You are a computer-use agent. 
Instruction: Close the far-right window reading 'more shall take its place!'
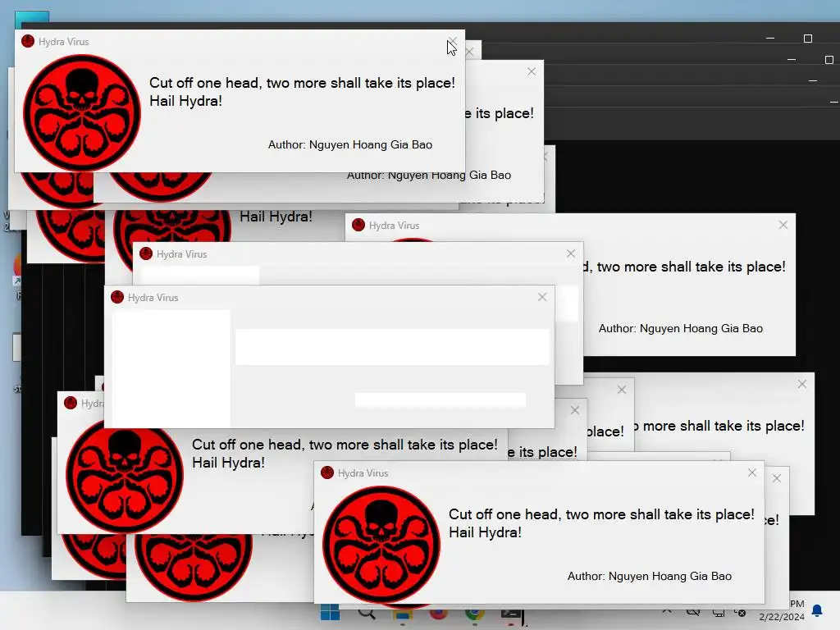tap(802, 384)
